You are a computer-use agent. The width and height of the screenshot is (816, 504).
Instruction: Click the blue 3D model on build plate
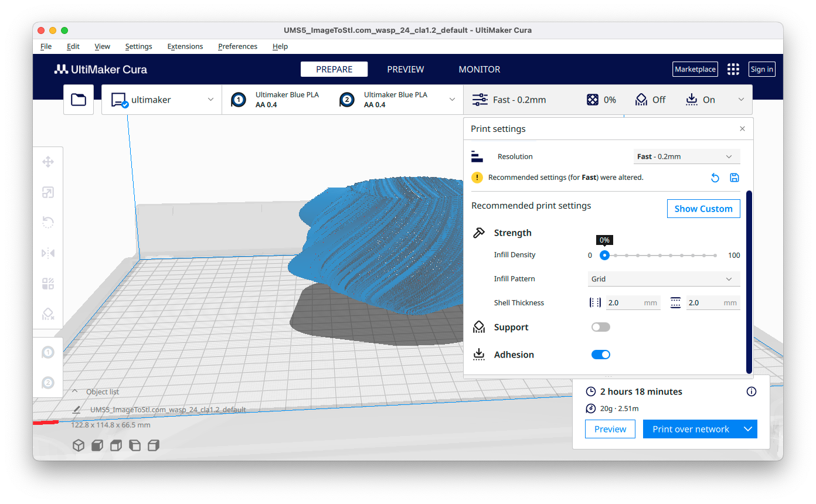pyautogui.click(x=375, y=246)
